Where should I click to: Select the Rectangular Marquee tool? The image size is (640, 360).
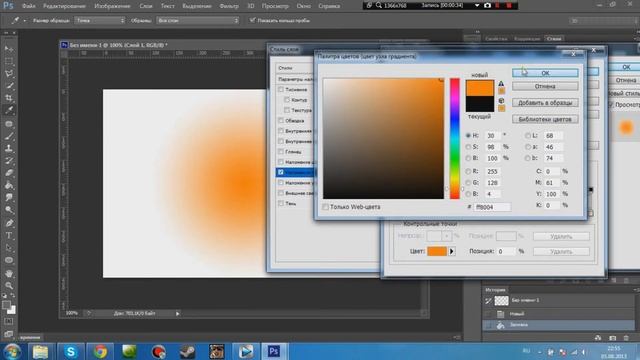[9, 62]
